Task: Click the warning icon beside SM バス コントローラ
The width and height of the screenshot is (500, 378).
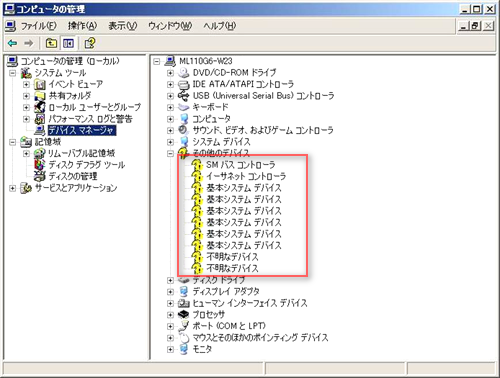Action: click(197, 165)
